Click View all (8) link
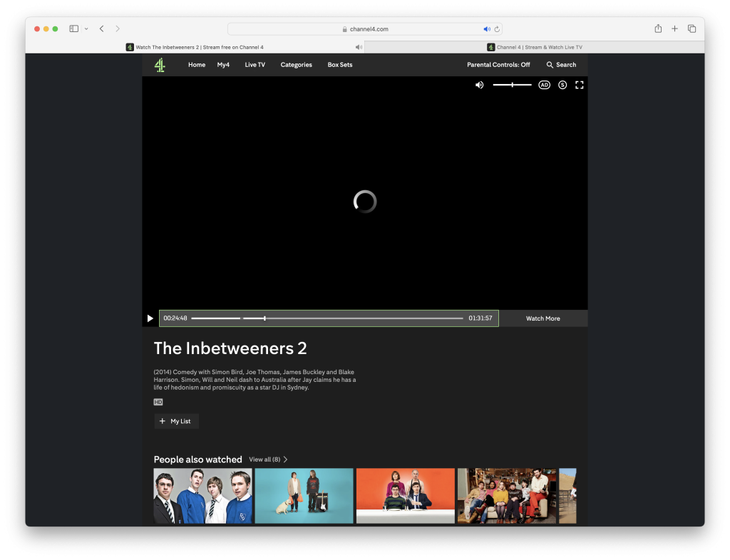The height and width of the screenshot is (560, 730). pyautogui.click(x=268, y=460)
